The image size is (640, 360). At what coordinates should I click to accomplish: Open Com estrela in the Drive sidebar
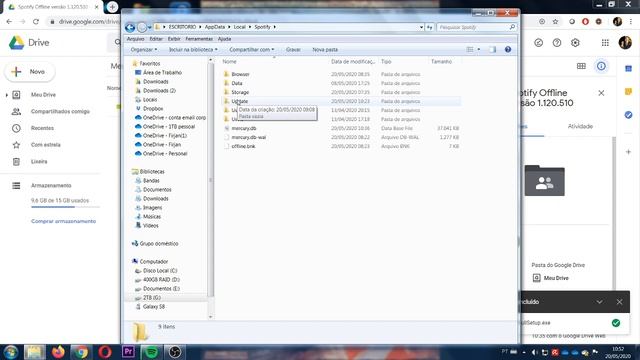45,145
